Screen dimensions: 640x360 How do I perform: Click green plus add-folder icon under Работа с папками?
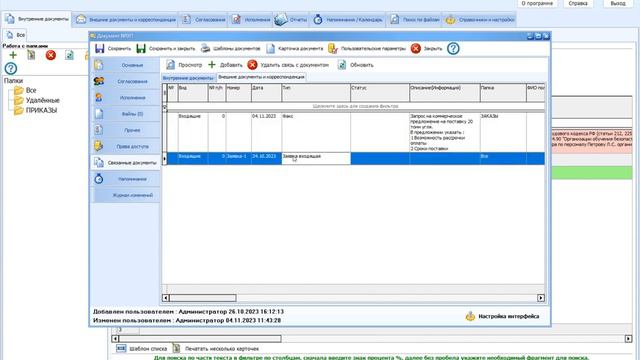coord(13,55)
